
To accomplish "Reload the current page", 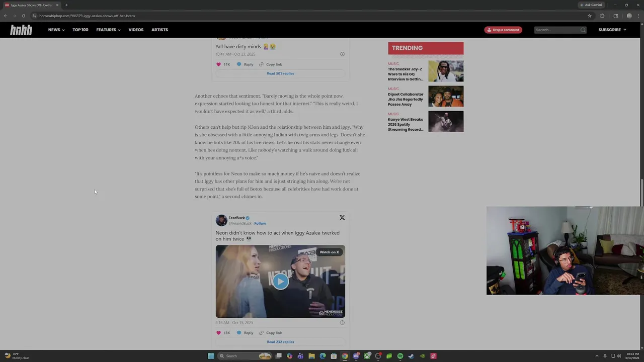I will coord(23,16).
